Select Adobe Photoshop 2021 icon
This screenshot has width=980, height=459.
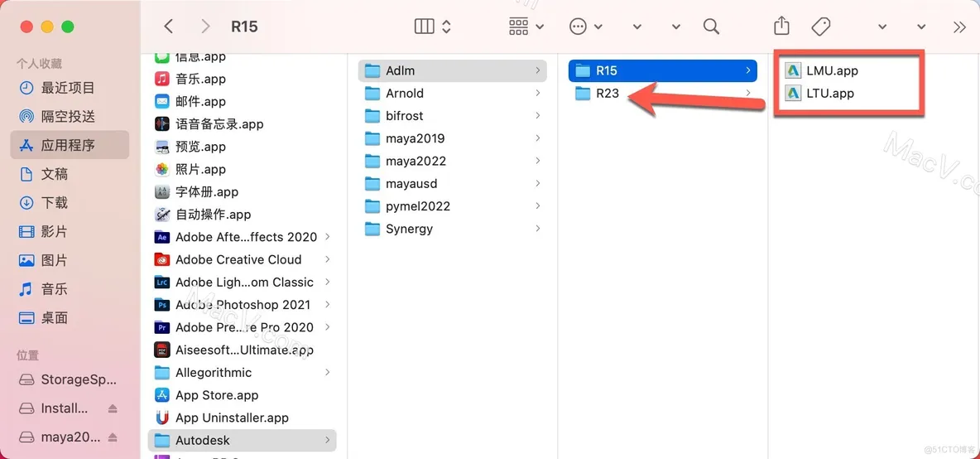coord(162,305)
